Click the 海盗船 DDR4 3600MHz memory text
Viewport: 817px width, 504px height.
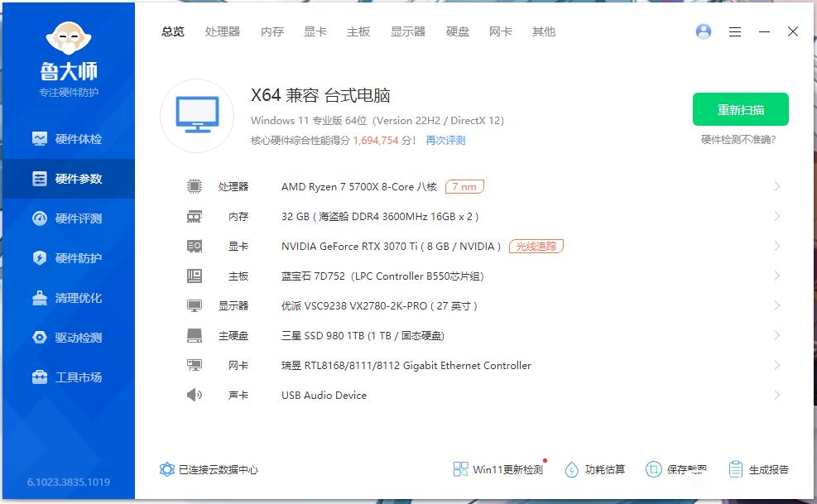tap(380, 216)
